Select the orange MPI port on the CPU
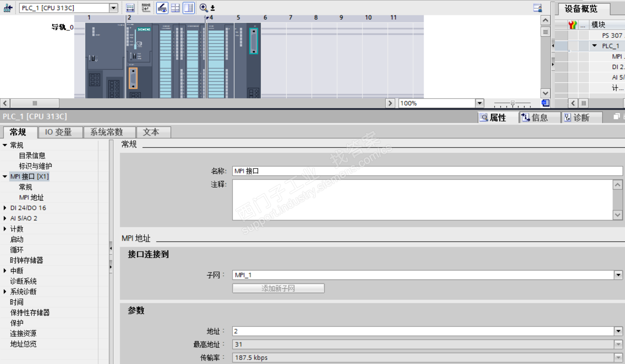This screenshot has width=625, height=364. point(133,78)
